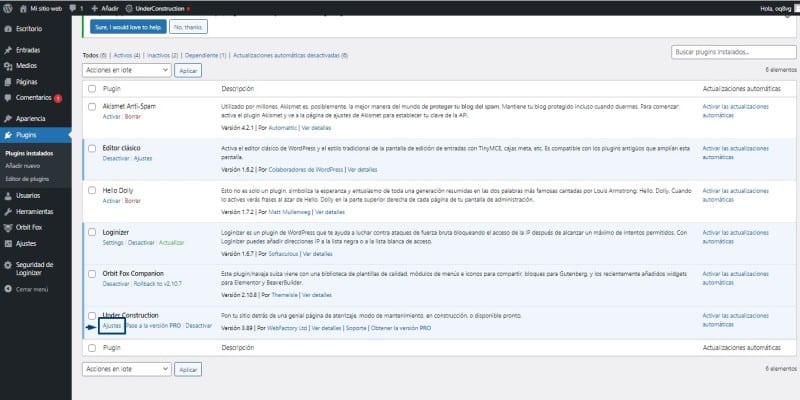Open the Escritorio dashboard icon
The width and height of the screenshot is (800, 400).
(8, 29)
